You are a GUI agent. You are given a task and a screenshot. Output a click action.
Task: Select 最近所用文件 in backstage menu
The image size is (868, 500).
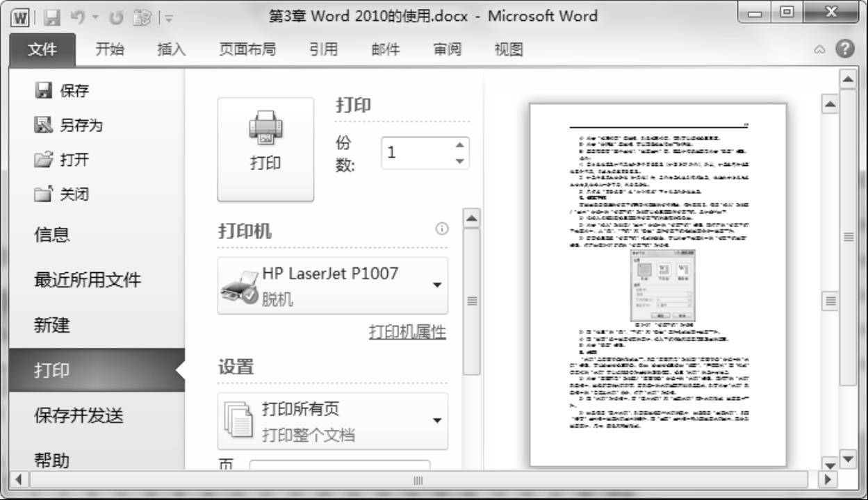coord(88,280)
